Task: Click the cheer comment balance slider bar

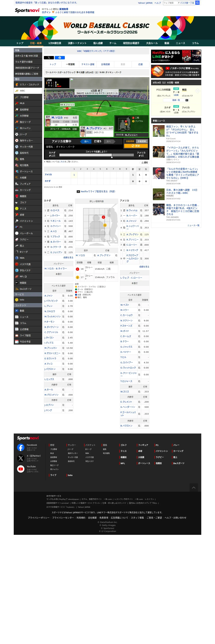Action: (x=97, y=155)
